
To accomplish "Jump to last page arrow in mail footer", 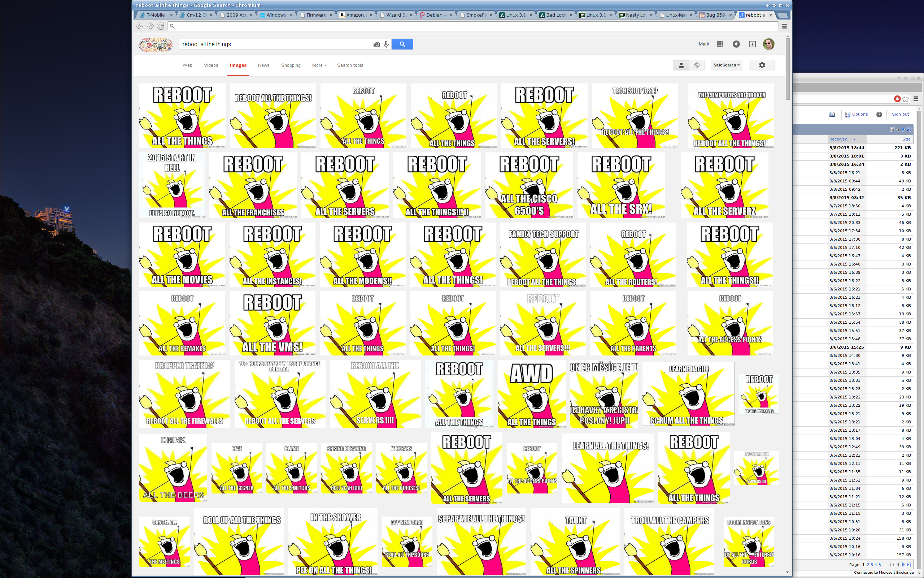I will [909, 564].
